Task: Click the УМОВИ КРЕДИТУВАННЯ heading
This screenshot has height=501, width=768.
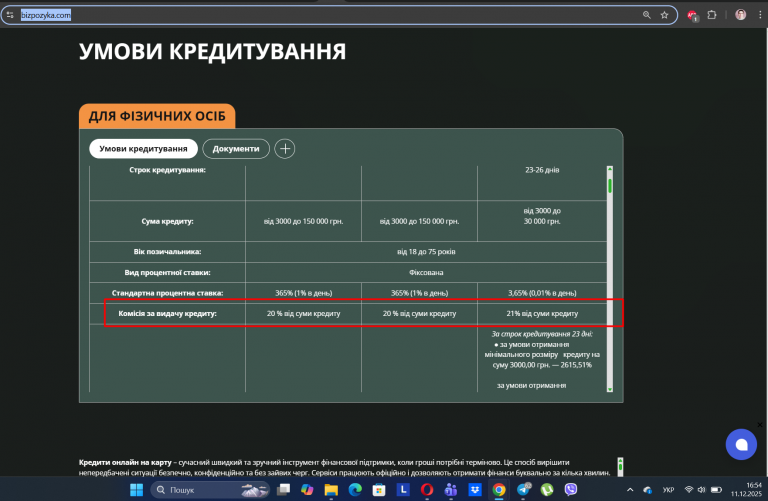Action: [x=212, y=51]
